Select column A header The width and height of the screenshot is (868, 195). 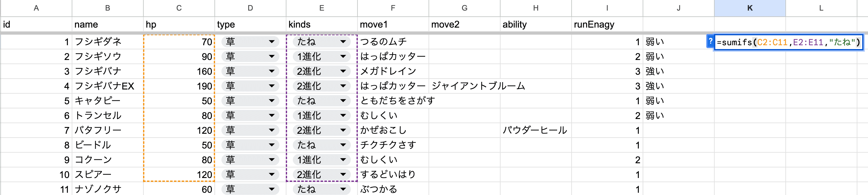coord(36,8)
